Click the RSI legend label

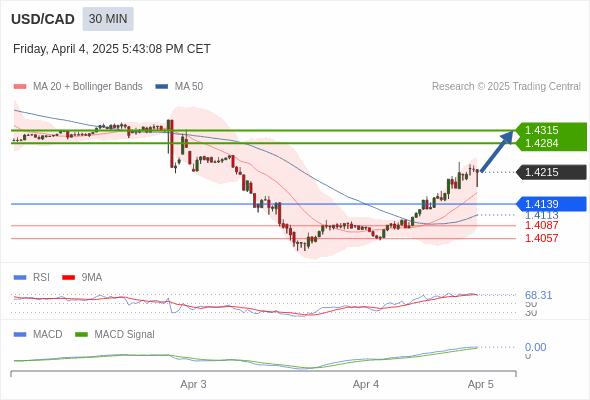click(41, 278)
